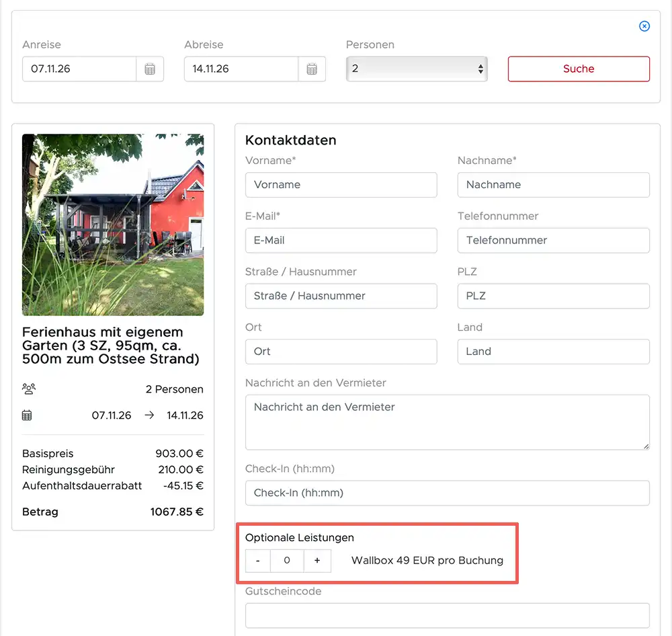Click the Nachricht an den Vermieter textarea
The height and width of the screenshot is (636, 672).
[x=447, y=422]
